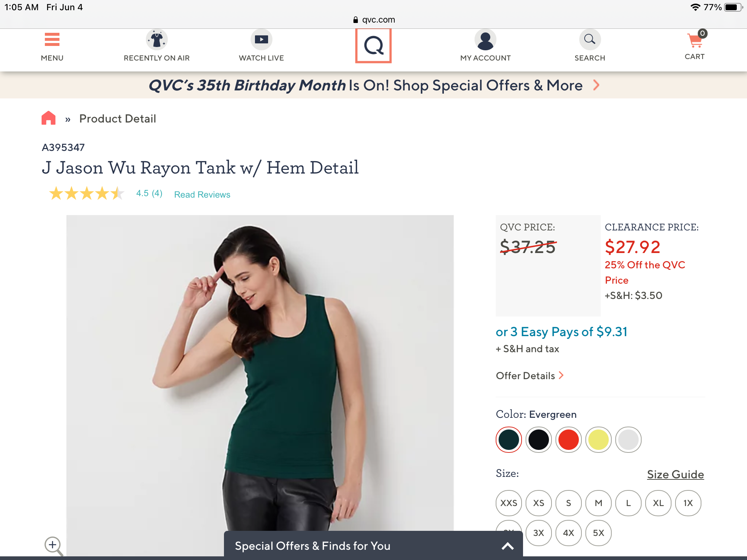Zoom product image with magnifier plus icon

coord(53,545)
